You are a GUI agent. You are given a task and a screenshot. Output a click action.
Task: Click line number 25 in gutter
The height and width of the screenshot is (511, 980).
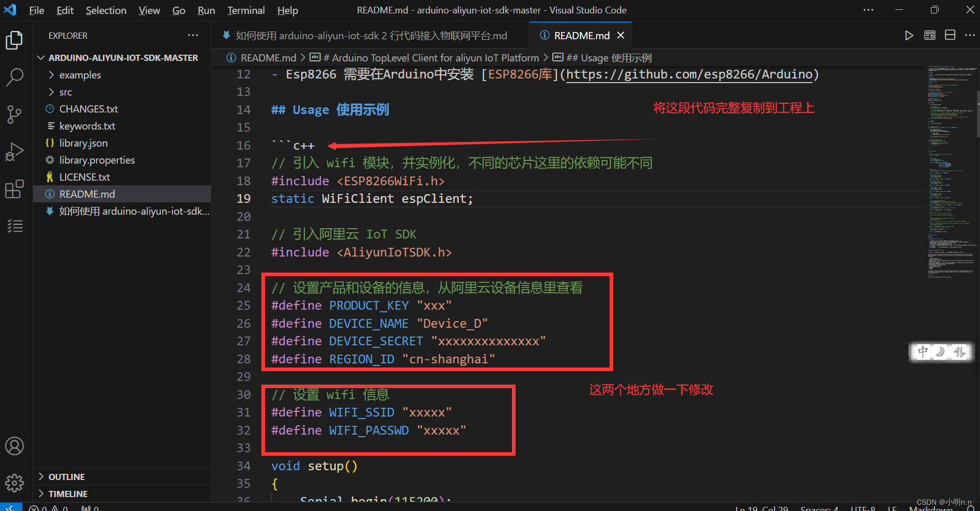coord(243,306)
